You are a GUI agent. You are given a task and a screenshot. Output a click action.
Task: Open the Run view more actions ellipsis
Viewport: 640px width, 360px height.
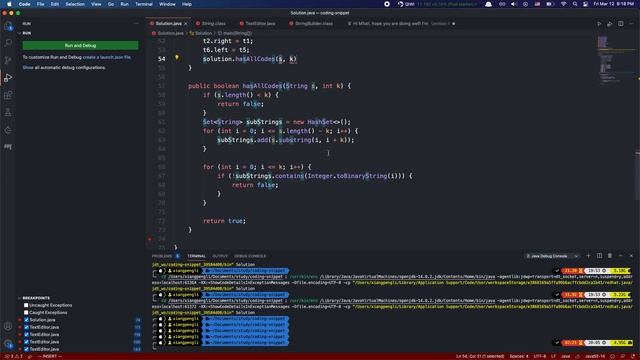pos(136,24)
